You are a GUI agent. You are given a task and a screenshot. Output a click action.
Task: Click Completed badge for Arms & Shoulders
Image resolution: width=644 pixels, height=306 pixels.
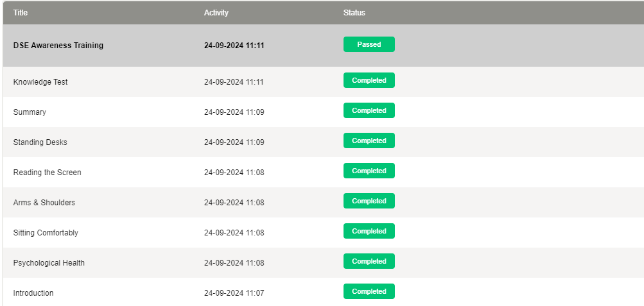369,201
